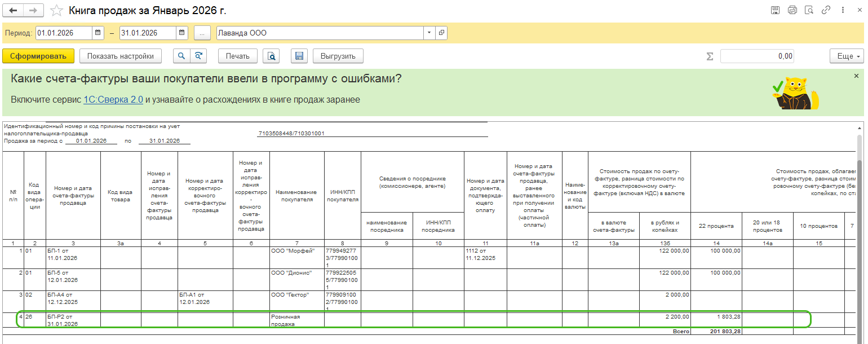868x344 pixels.
Task: Select cell БП-5 от 12.01.2026
Action: click(x=73, y=280)
